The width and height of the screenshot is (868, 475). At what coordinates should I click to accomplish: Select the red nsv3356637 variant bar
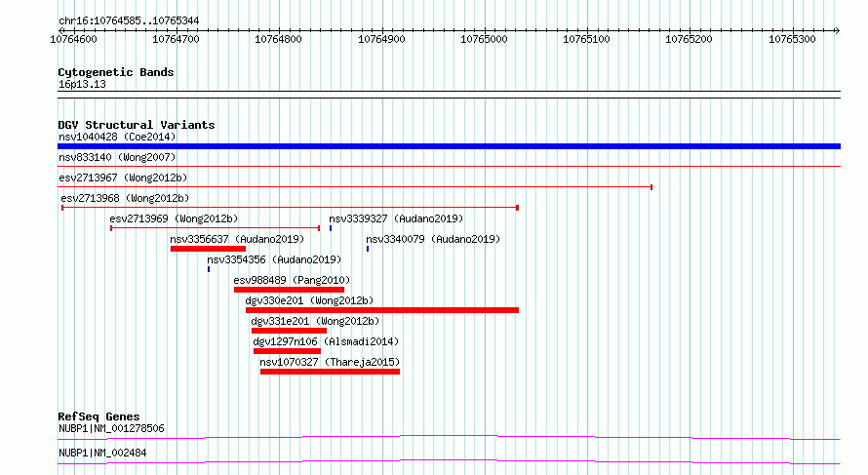pyautogui.click(x=208, y=249)
